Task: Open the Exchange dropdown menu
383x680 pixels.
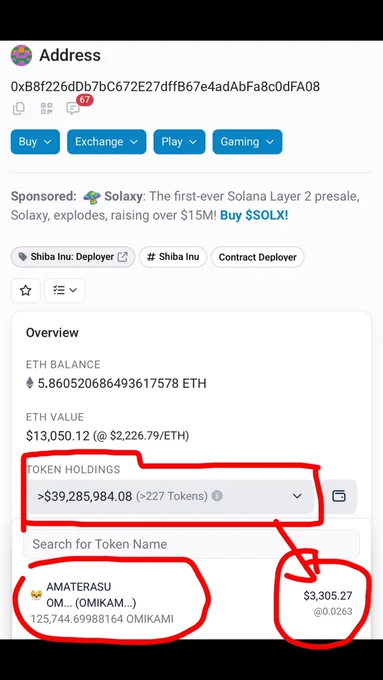Action: point(107,142)
